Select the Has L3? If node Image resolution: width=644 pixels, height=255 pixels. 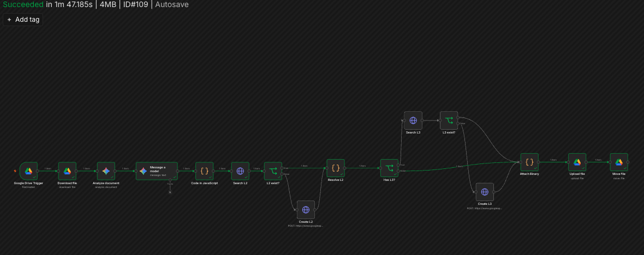coord(389,168)
